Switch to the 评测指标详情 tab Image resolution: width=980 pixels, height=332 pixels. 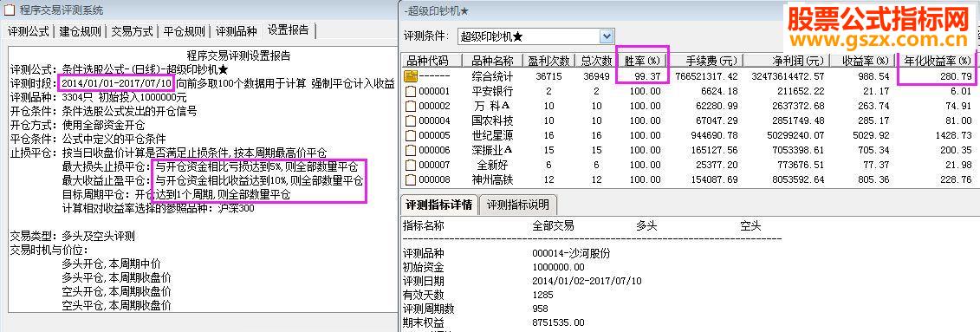[438, 205]
